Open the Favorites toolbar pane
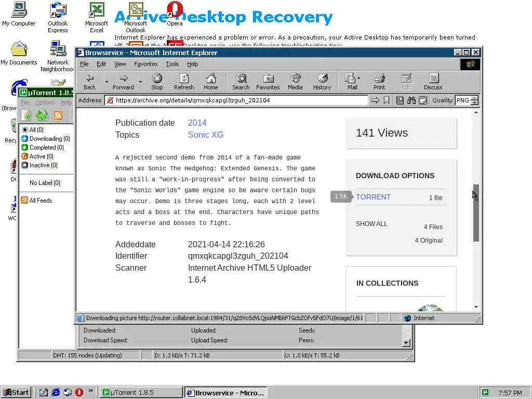The height and width of the screenshot is (399, 532). coord(268,82)
